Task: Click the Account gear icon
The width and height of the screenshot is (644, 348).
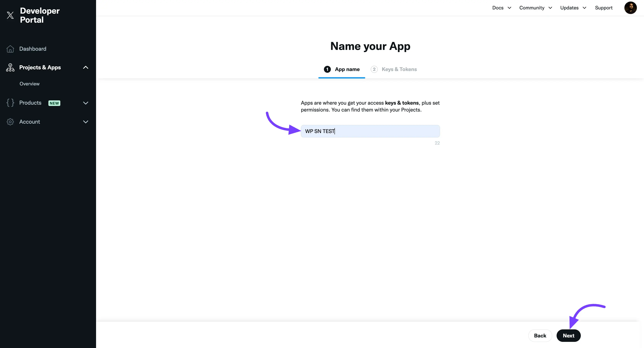Action: 10,122
